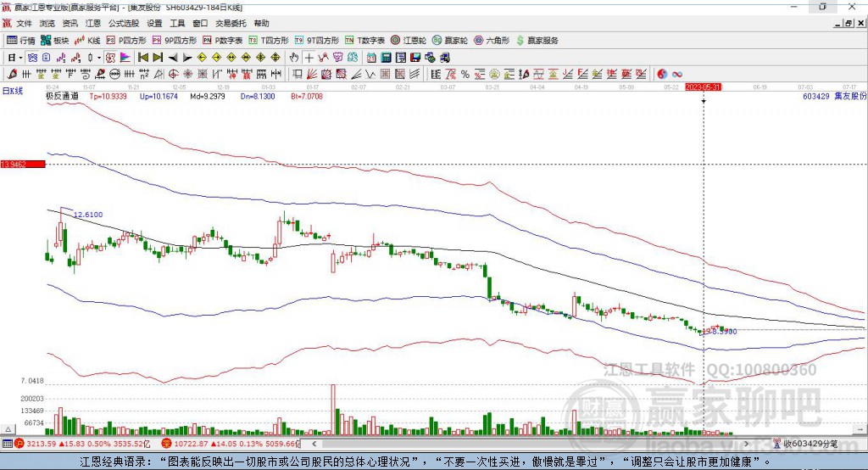
Task: Open the 设置 menu
Action: (154, 23)
